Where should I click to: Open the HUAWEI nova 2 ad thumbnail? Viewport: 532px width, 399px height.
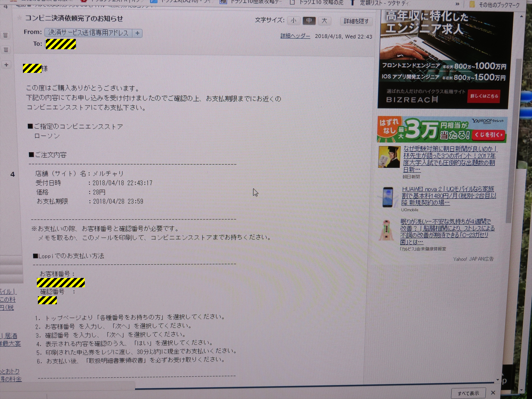click(x=387, y=197)
